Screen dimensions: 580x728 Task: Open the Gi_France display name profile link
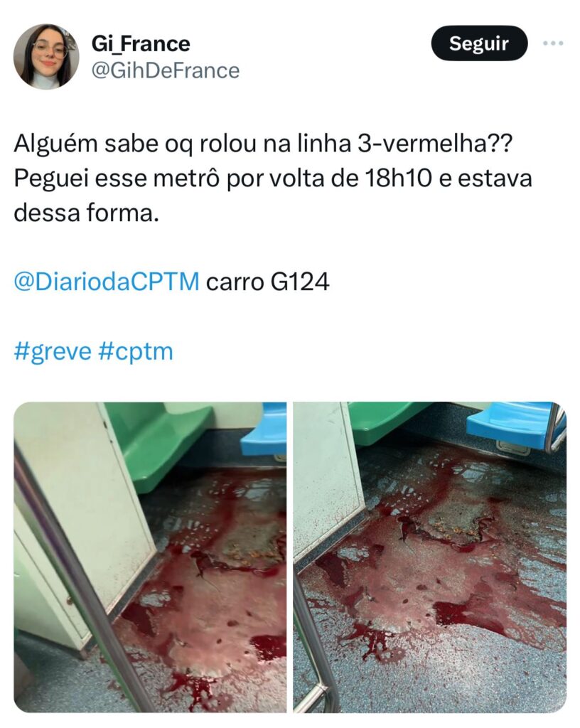141,43
